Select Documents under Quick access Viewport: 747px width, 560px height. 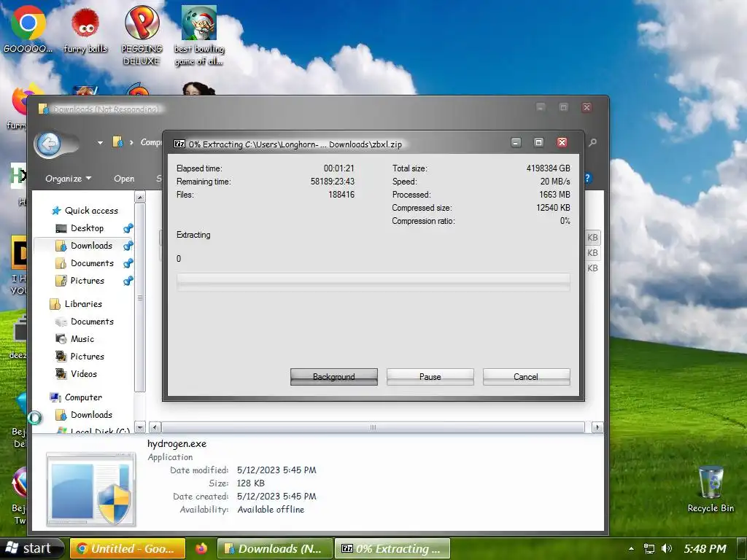tap(92, 263)
